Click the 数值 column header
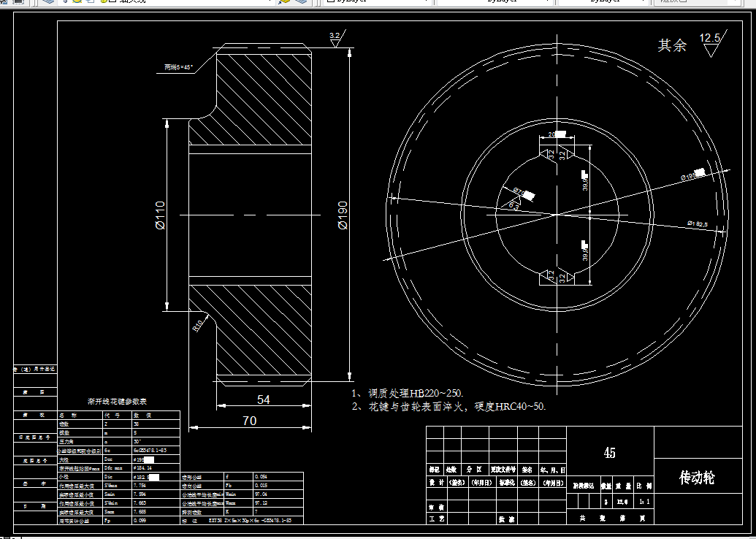Image resolution: width=756 pixels, height=539 pixels. [x=142, y=415]
